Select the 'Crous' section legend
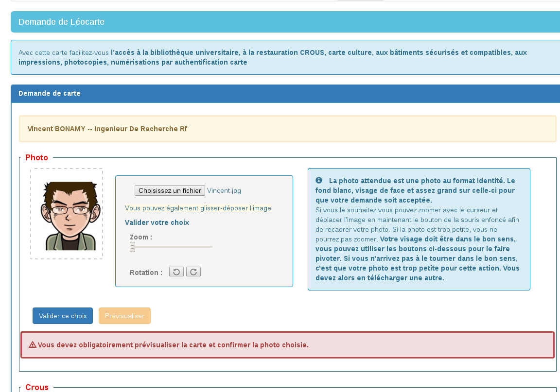The height and width of the screenshot is (392, 560). coord(36,387)
